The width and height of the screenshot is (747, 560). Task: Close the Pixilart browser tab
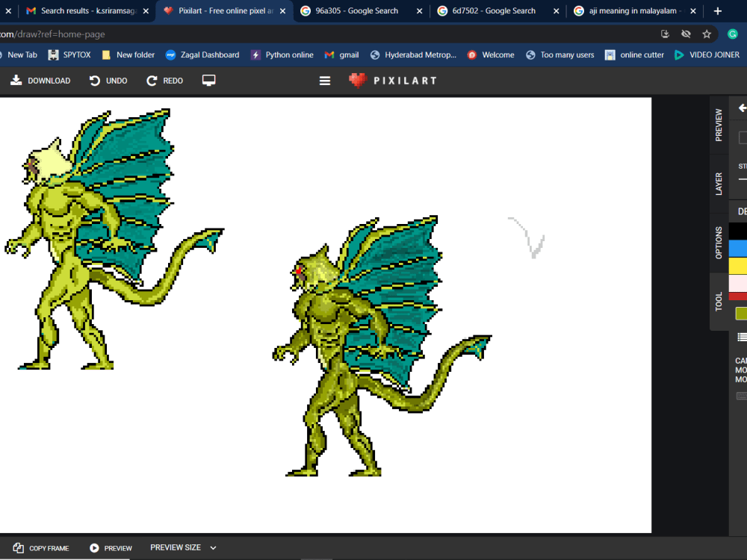click(x=282, y=10)
